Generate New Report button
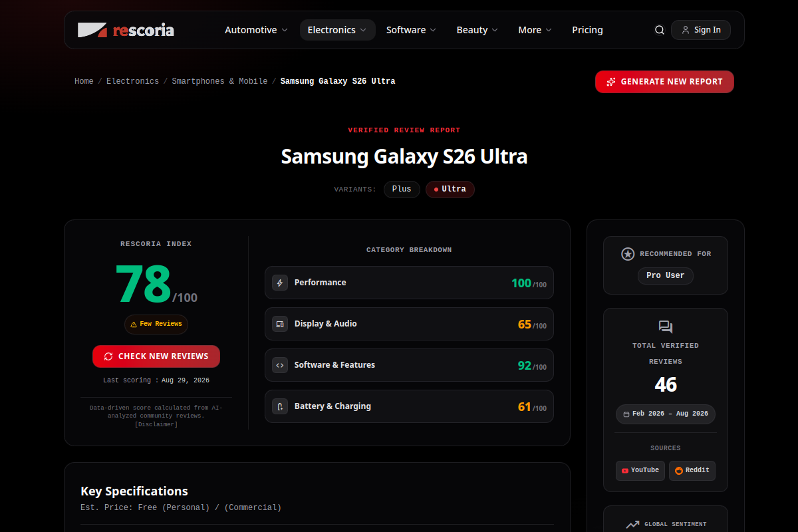The image size is (798, 532). click(x=664, y=82)
